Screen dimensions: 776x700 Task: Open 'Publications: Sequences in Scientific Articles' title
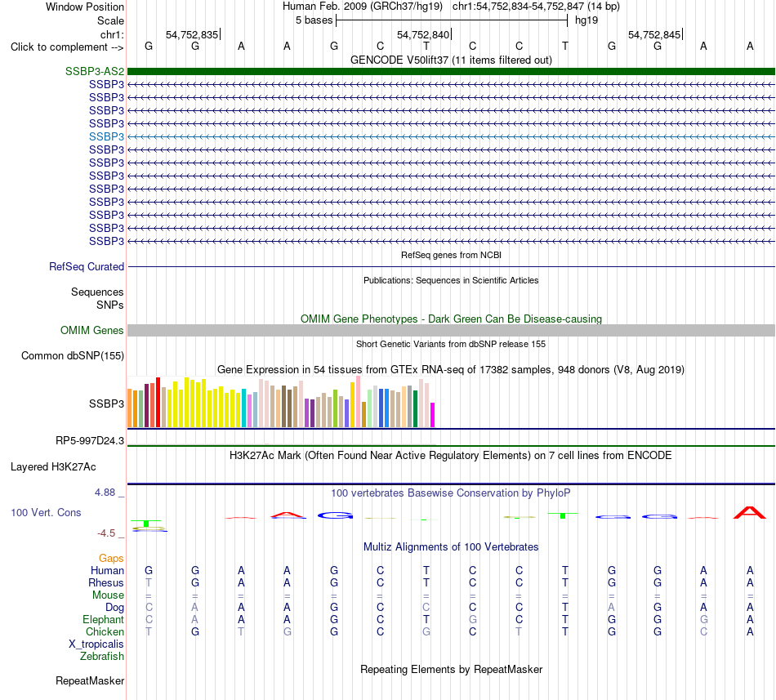pos(451,280)
